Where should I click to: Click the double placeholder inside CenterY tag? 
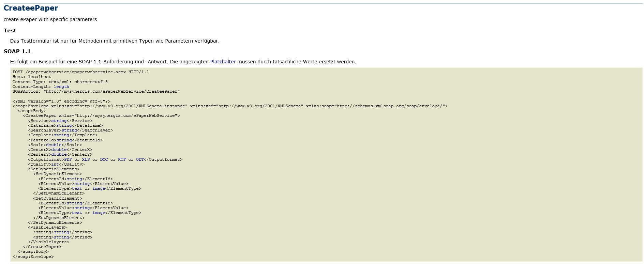point(59,154)
